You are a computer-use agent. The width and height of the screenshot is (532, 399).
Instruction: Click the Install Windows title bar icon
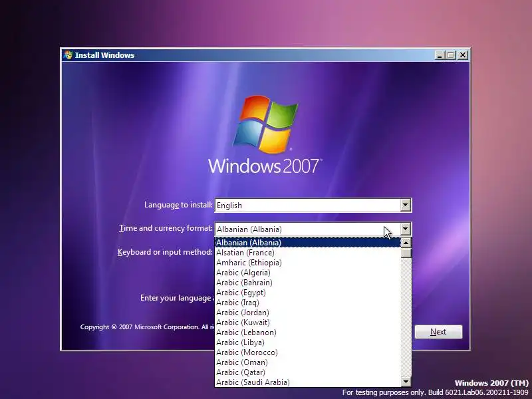tap(68, 55)
